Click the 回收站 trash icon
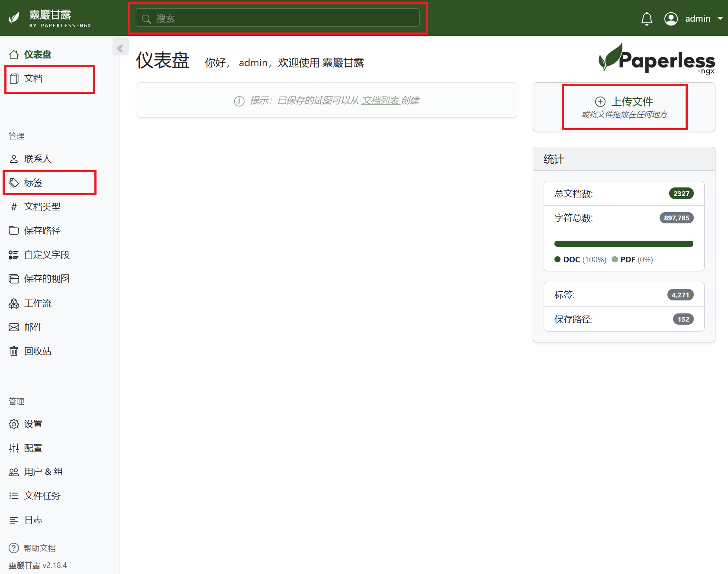Screen dimensions: 728x574 click(x=14, y=351)
